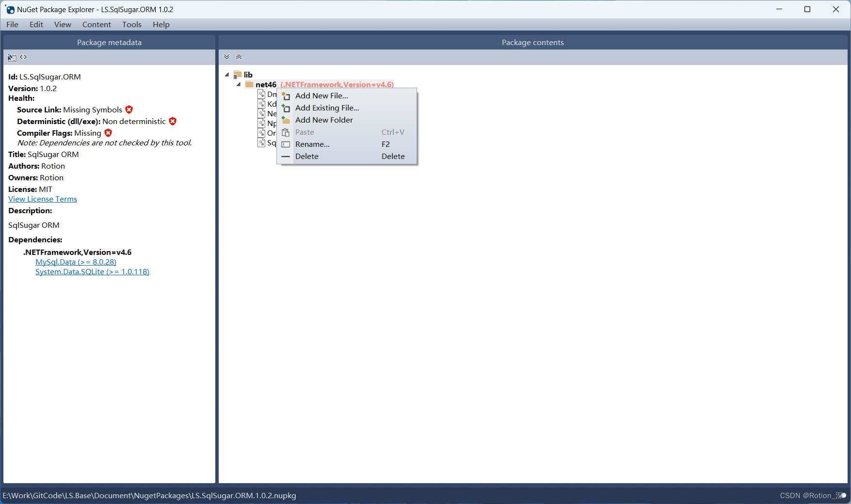The height and width of the screenshot is (504, 851).
Task: Collapse the lib folder node
Action: click(226, 74)
